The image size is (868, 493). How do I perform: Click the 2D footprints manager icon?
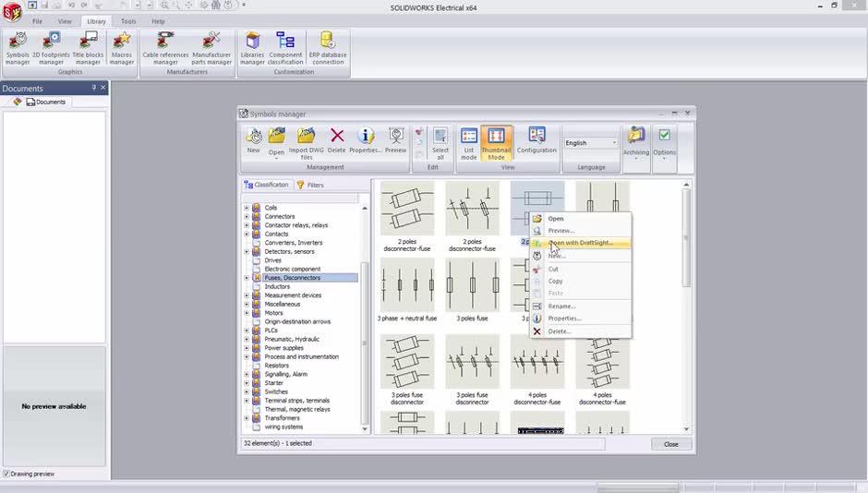coord(52,42)
